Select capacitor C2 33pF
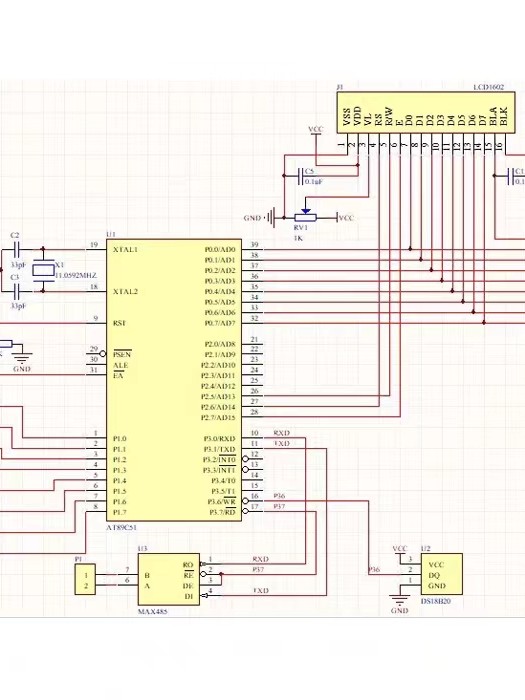525x700 pixels. click(x=17, y=249)
